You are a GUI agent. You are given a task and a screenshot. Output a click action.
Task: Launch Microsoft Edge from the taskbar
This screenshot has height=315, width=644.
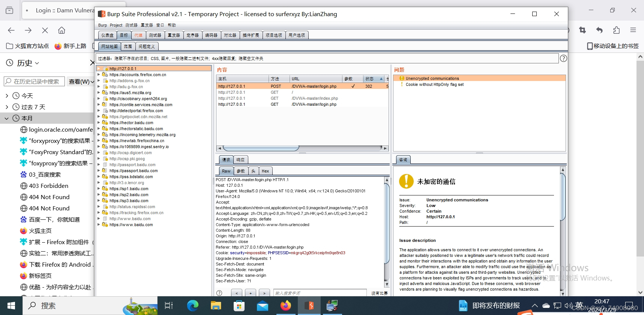click(193, 306)
